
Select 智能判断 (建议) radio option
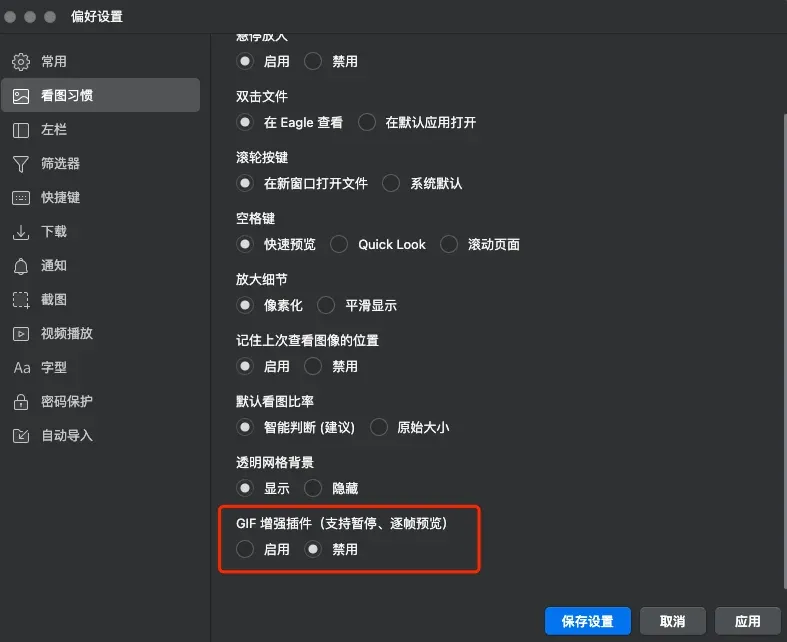[x=245, y=427]
